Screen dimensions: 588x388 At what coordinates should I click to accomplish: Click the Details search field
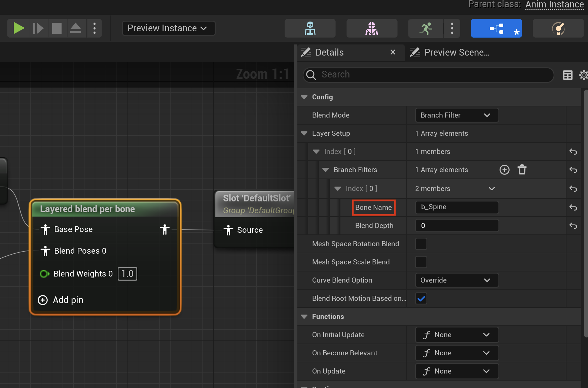click(428, 75)
